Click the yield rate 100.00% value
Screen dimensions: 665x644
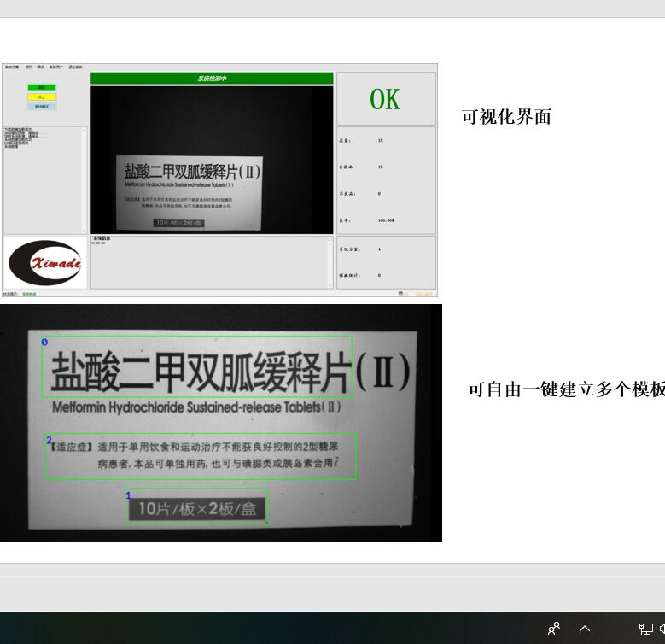[386, 220]
